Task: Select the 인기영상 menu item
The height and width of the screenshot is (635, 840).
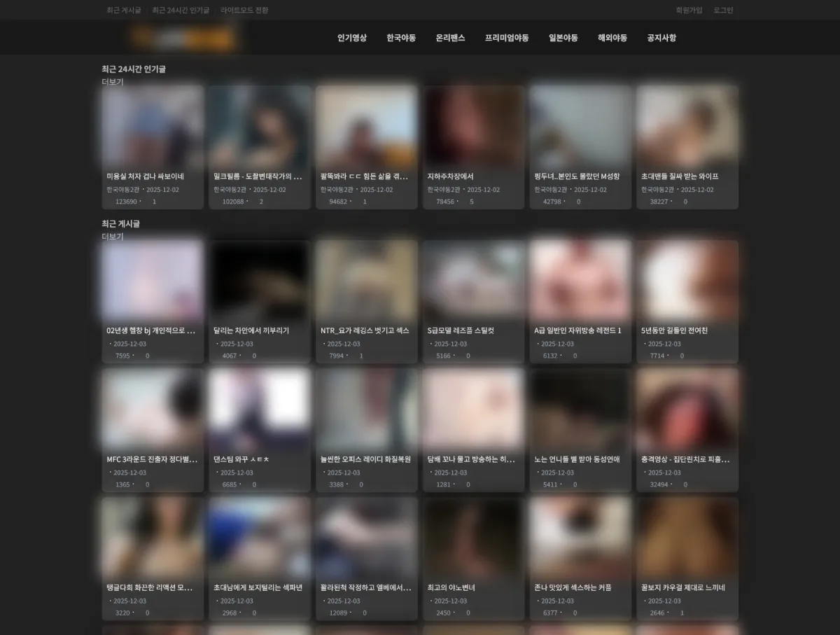Action: coord(351,38)
